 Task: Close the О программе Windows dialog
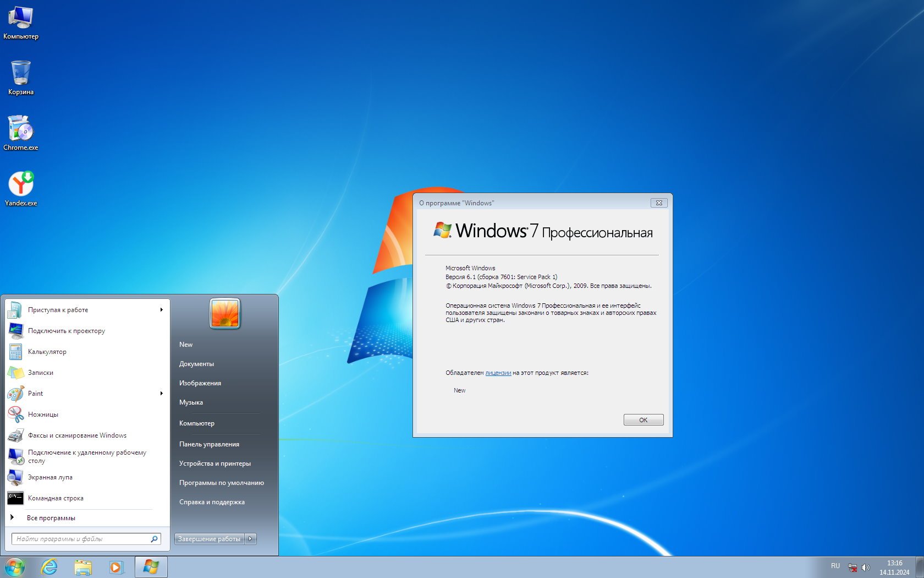tap(659, 203)
